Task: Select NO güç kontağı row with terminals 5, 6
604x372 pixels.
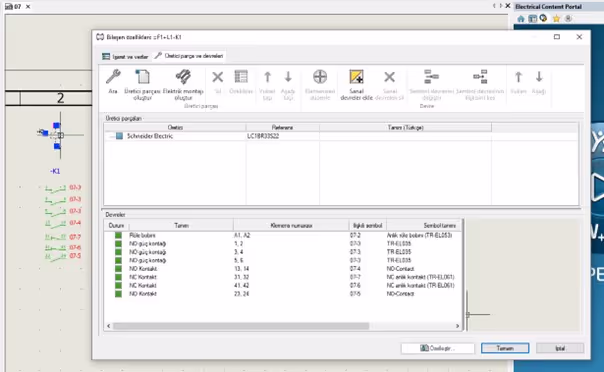Action: click(283, 261)
